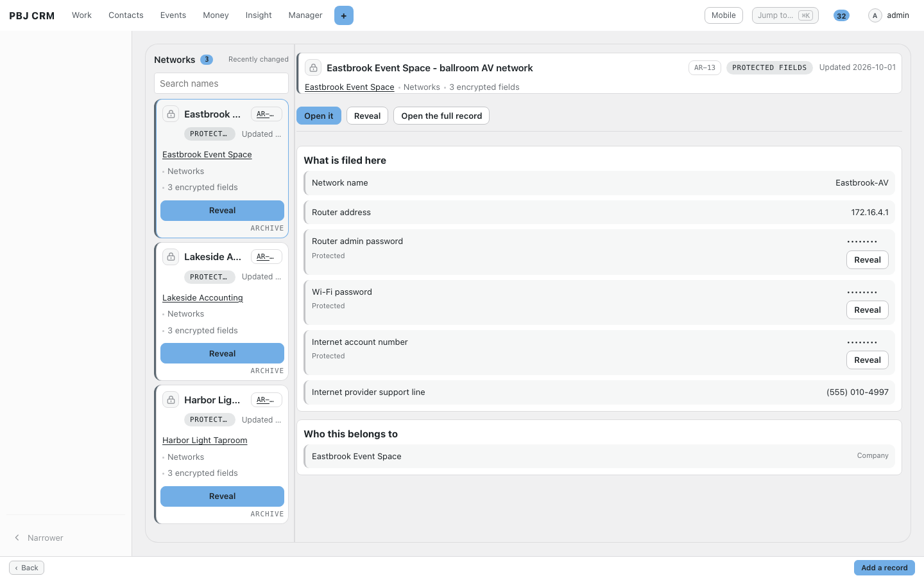Click Reveal on Lakeside card
This screenshot has width=924, height=578.
[222, 354]
